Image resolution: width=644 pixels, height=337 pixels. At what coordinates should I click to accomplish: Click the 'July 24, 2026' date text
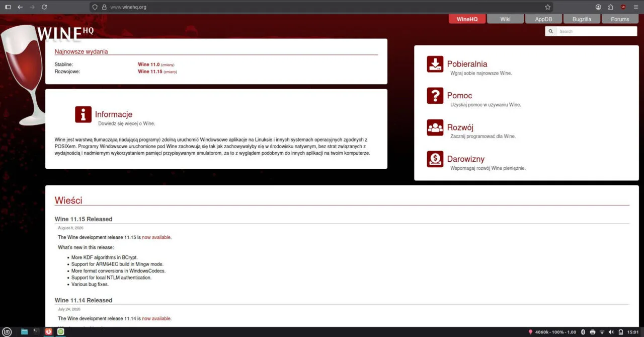[69, 309]
